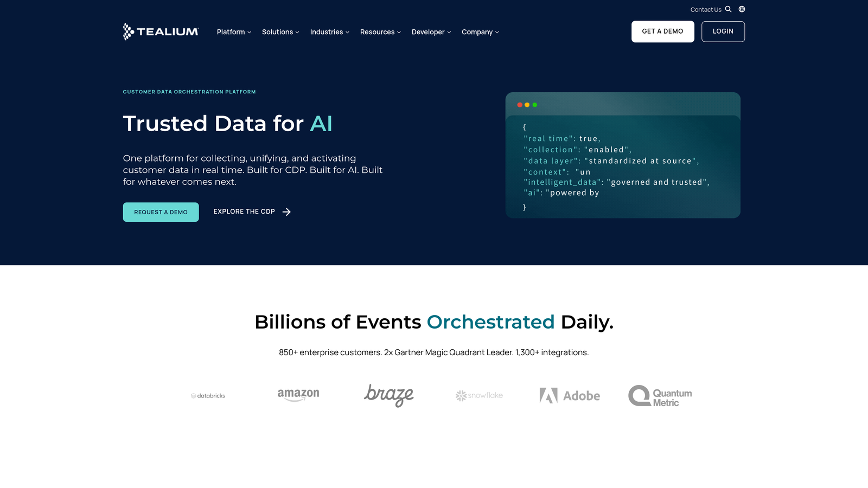
Task: Click 'CUSTOMER DATA ORCHESTRATION PLATFORM' label
Action: pyautogui.click(x=189, y=92)
